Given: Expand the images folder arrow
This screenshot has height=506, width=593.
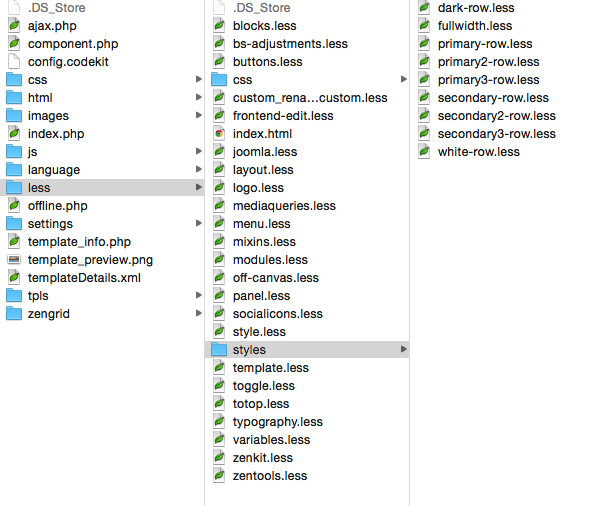Looking at the screenshot, I should coord(199,115).
